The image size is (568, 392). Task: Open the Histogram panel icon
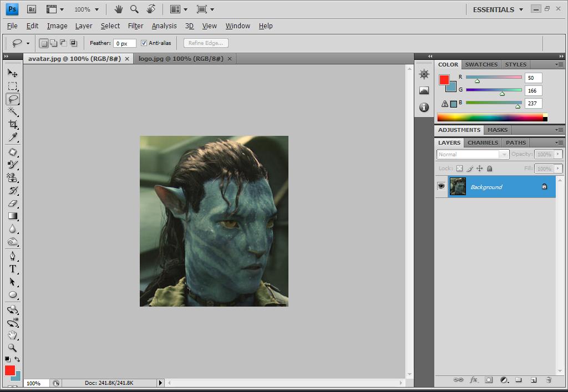[424, 90]
